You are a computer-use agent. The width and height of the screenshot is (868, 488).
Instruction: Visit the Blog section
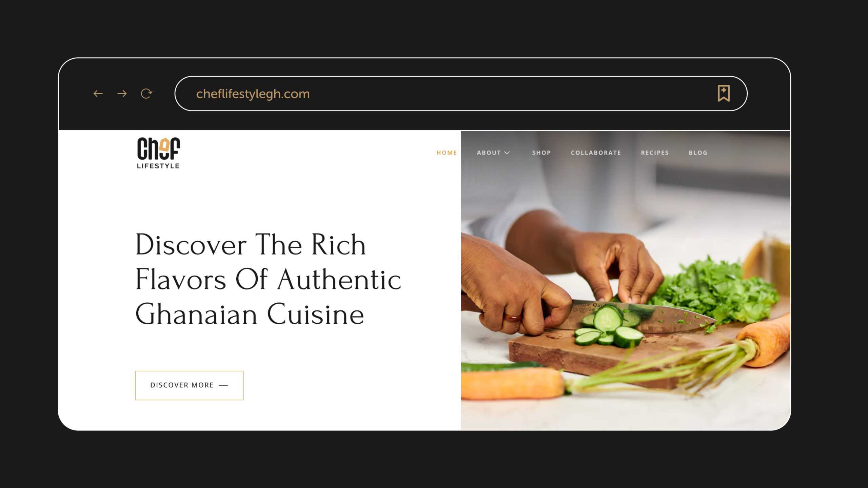[698, 153]
